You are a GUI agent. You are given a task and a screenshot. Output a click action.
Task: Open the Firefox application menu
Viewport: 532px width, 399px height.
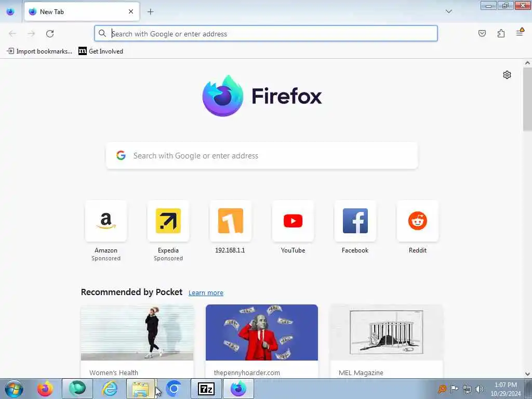[x=520, y=33]
